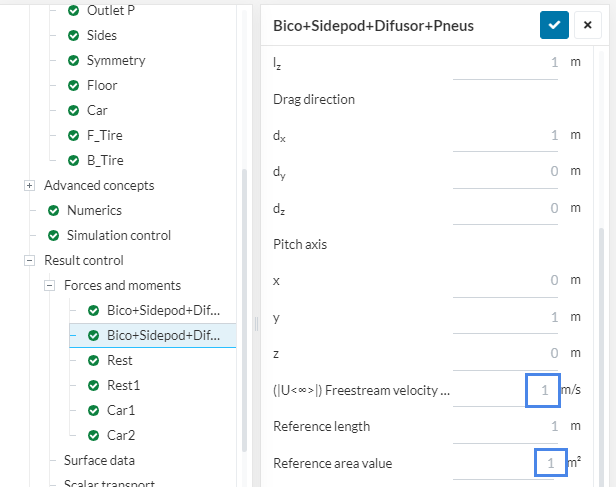Click green check icon beside Outlet P
The image size is (616, 487).
(x=74, y=10)
